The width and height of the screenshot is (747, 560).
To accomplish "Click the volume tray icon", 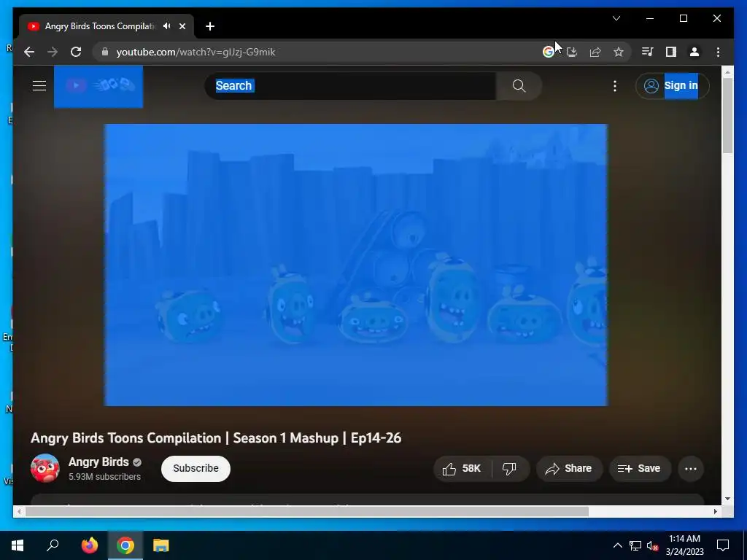I will [652, 545].
